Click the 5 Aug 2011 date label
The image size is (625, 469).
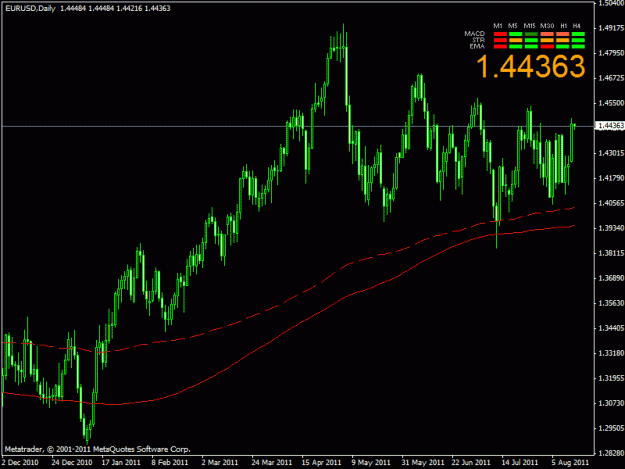coord(570,462)
